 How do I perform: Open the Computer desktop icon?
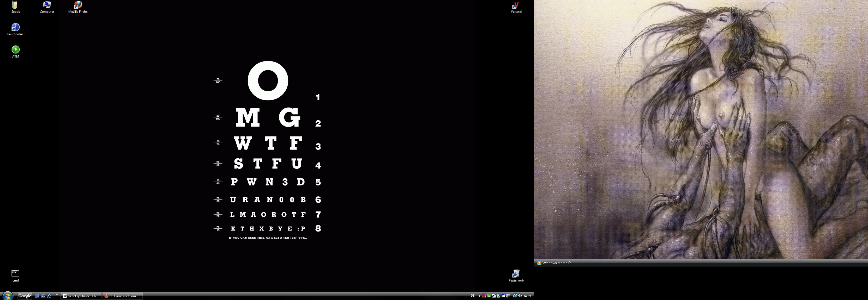[x=47, y=7]
